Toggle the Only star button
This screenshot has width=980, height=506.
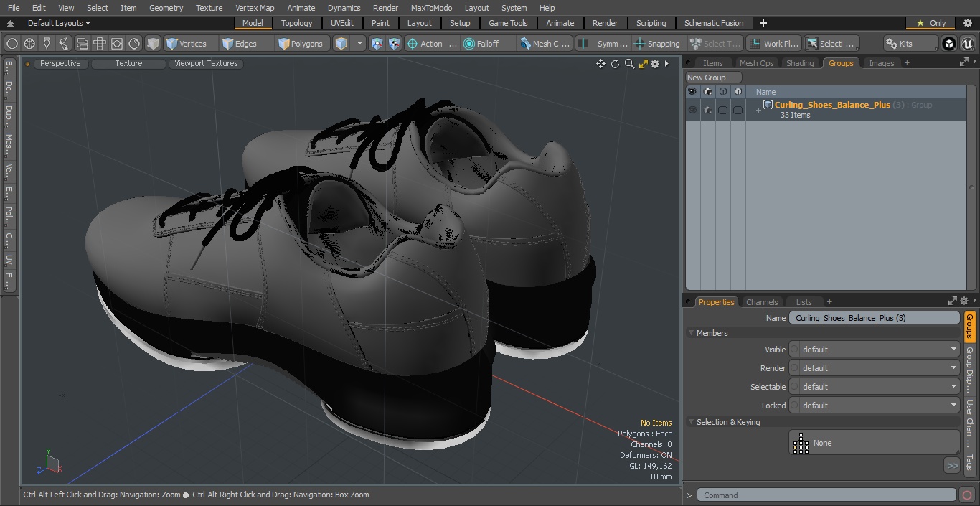pyautogui.click(x=930, y=23)
